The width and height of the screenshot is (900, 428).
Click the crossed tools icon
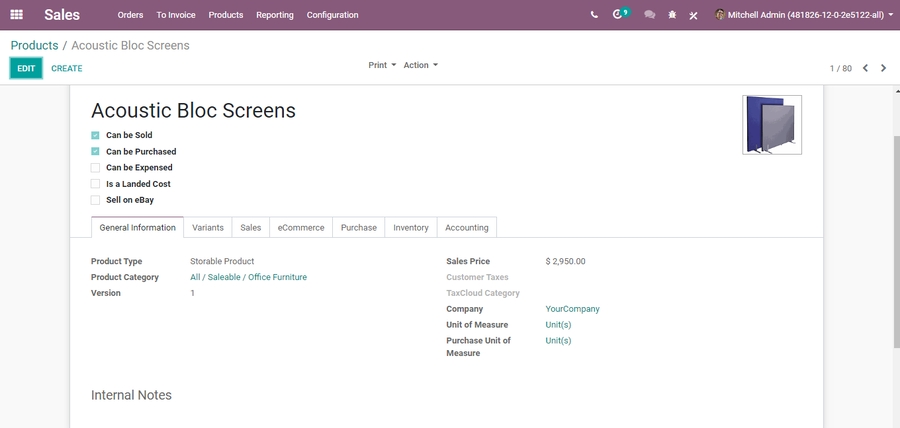[693, 15]
